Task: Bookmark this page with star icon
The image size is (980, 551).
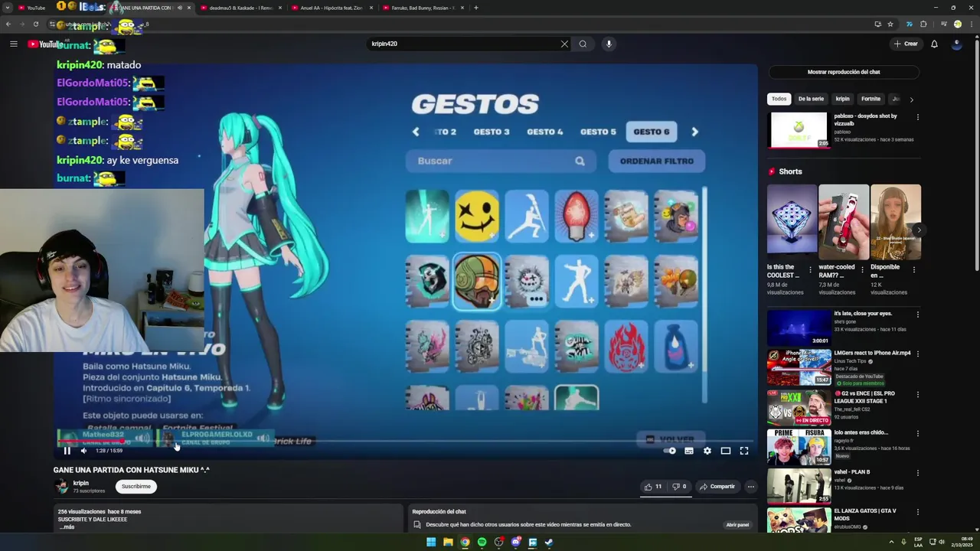Action: (890, 24)
